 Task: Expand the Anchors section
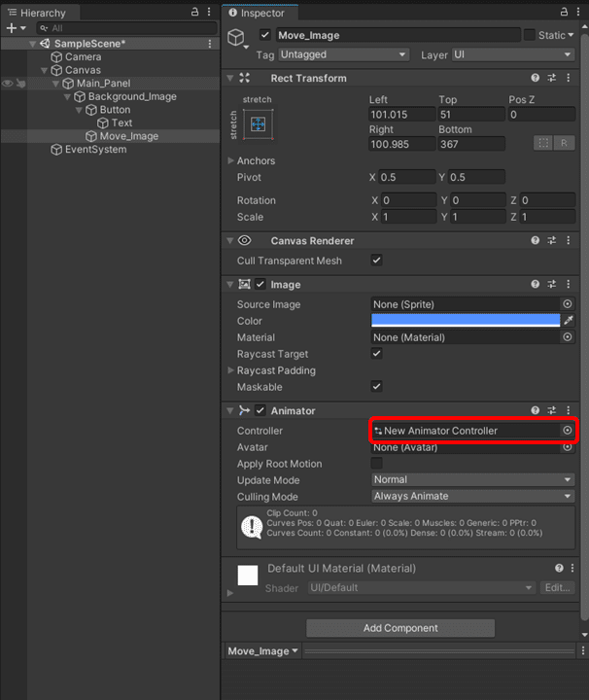(230, 160)
